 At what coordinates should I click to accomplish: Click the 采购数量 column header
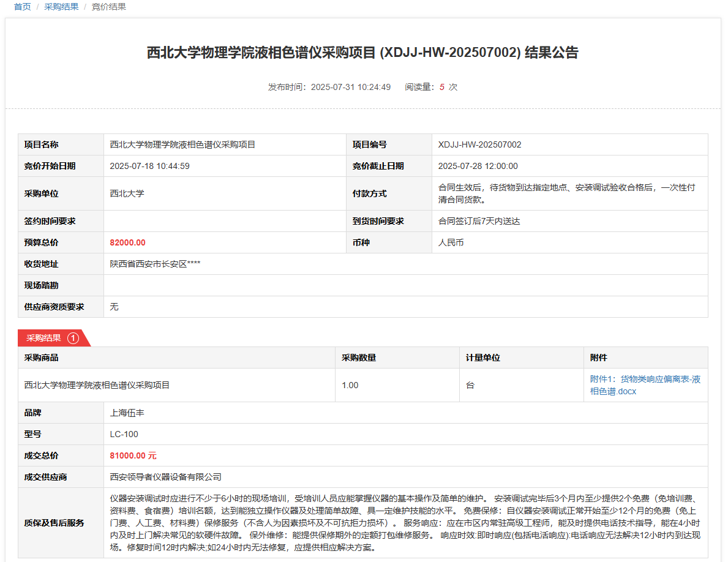[x=358, y=358]
